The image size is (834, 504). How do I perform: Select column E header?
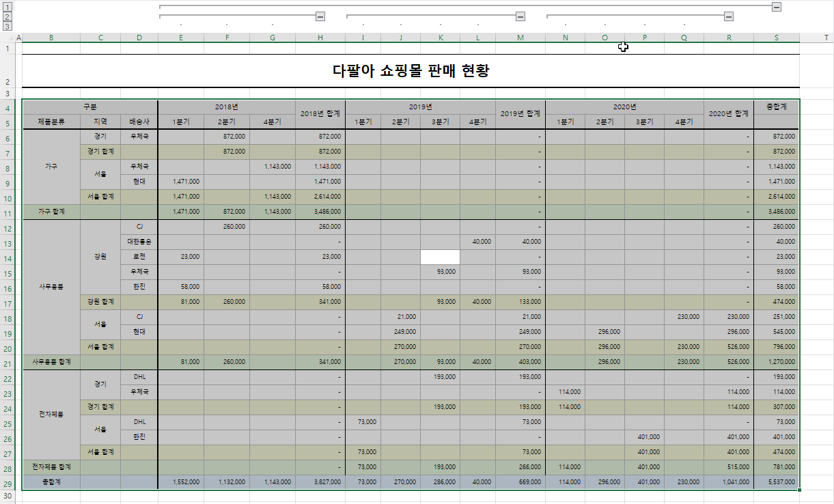point(180,38)
